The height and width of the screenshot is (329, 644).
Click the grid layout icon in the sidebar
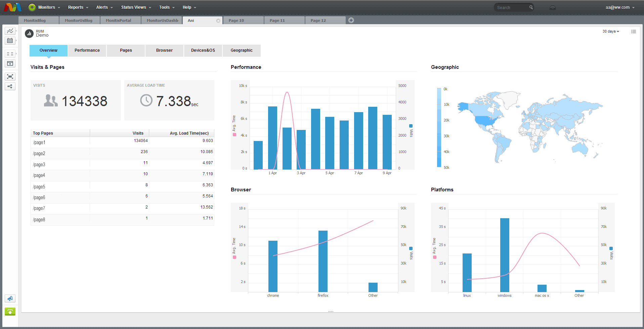[x=10, y=53]
